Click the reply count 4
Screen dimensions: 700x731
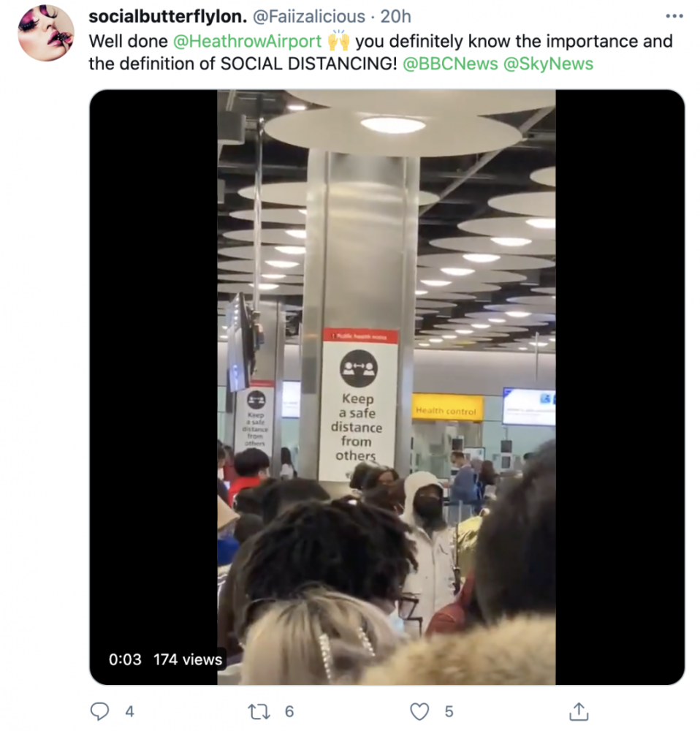tap(129, 711)
